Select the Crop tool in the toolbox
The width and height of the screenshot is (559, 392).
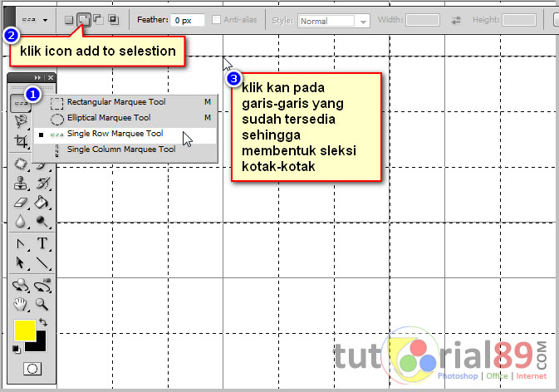click(x=22, y=142)
